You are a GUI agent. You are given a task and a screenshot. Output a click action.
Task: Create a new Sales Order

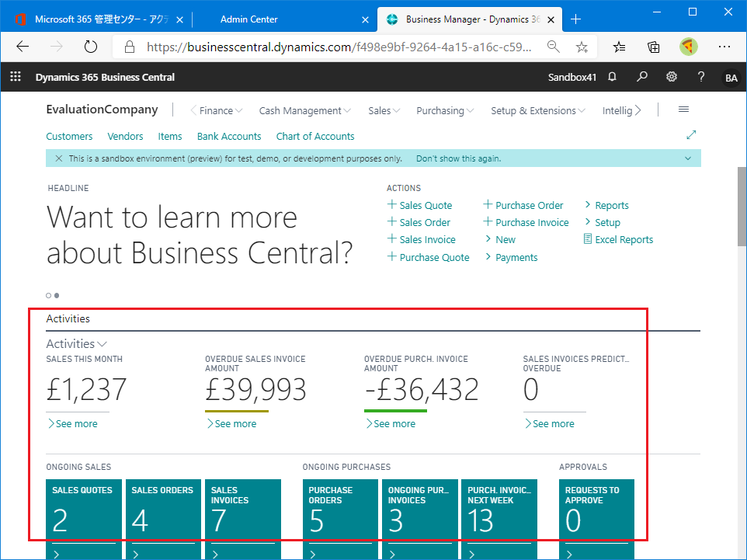tap(419, 223)
